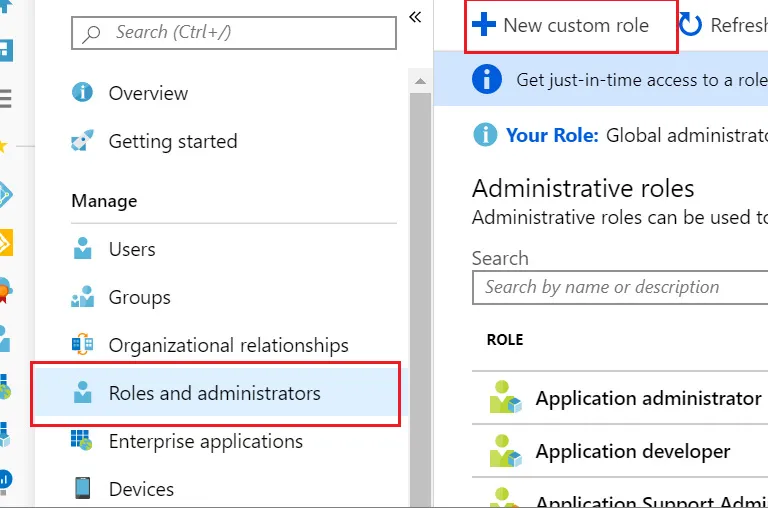768x508 pixels.
Task: Open the Overview menu item
Action: coord(148,93)
